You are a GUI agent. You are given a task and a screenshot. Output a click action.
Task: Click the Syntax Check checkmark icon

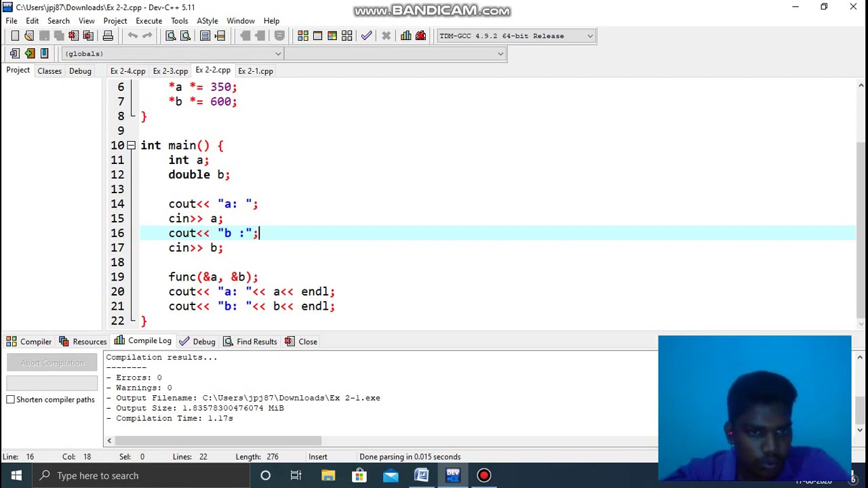(367, 36)
